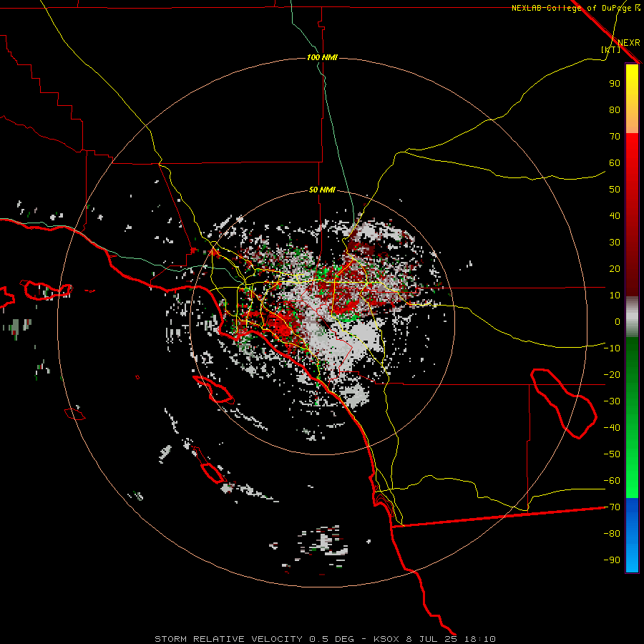
Task: Click the 20 value on the velocity scale
Action: [x=615, y=268]
